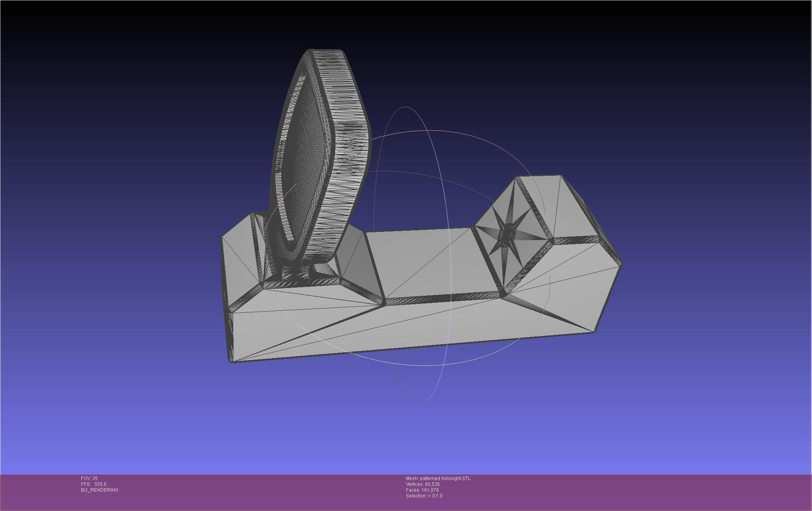Viewport: 812px width, 511px height.
Task: Click the green trackball arc below the model
Action: tap(407, 364)
